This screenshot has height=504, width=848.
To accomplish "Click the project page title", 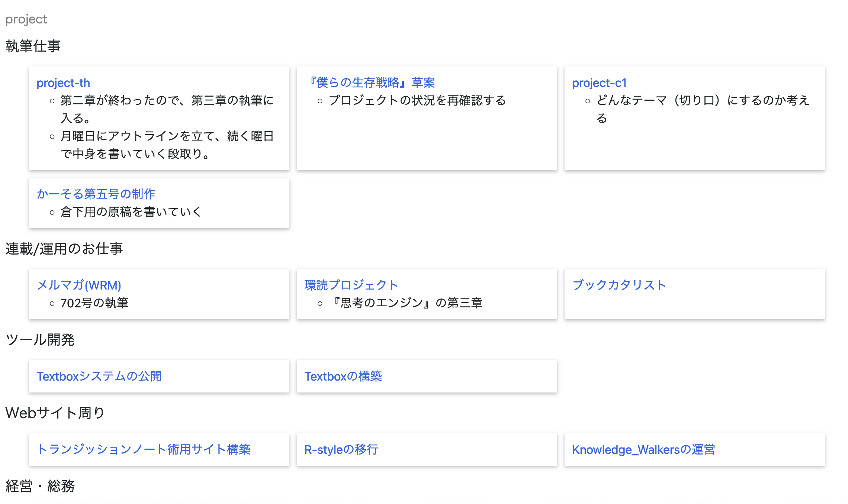I will [26, 19].
